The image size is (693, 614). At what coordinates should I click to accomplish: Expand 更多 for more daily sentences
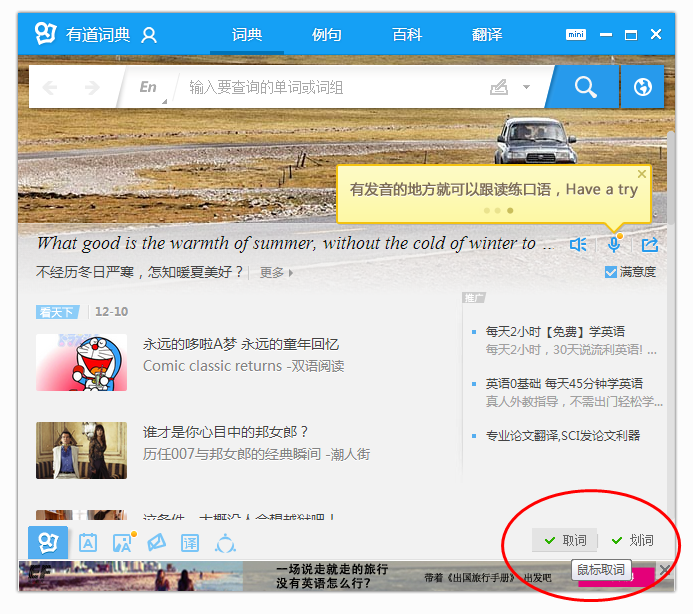[276, 272]
